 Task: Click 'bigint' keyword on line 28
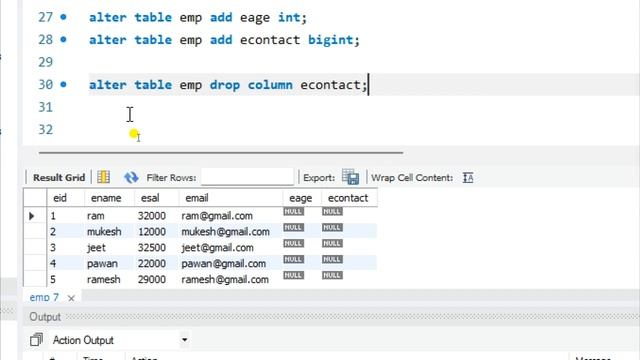(330, 40)
